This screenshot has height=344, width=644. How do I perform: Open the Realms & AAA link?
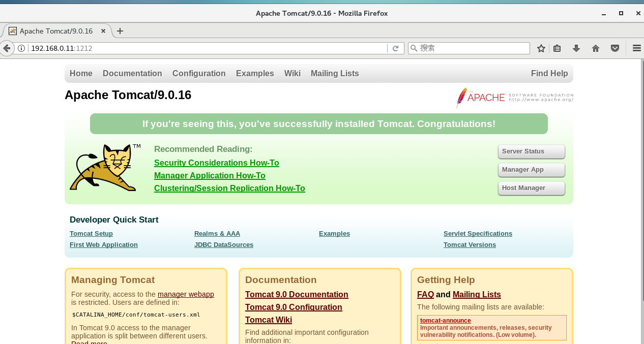217,234
